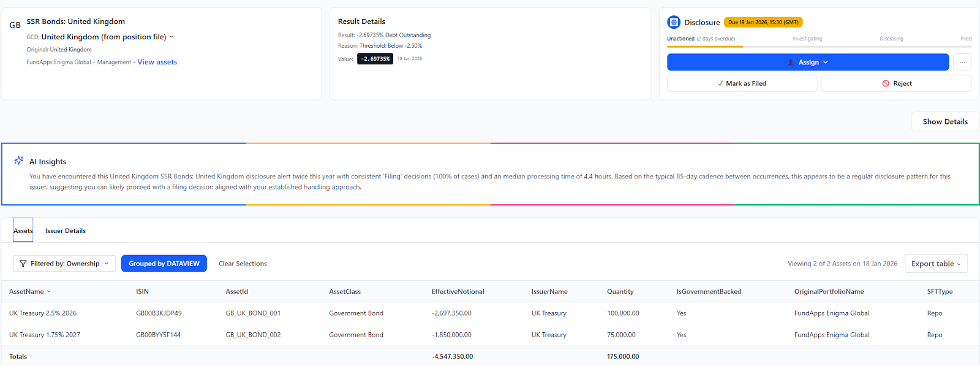Click the blue Disclosure circle icon
The image size is (980, 366).
coord(674,22)
